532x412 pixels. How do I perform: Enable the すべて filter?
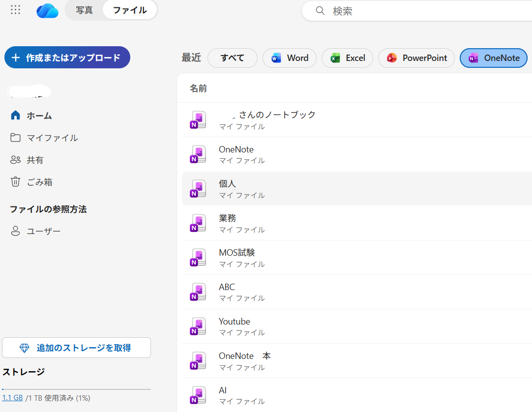click(232, 58)
